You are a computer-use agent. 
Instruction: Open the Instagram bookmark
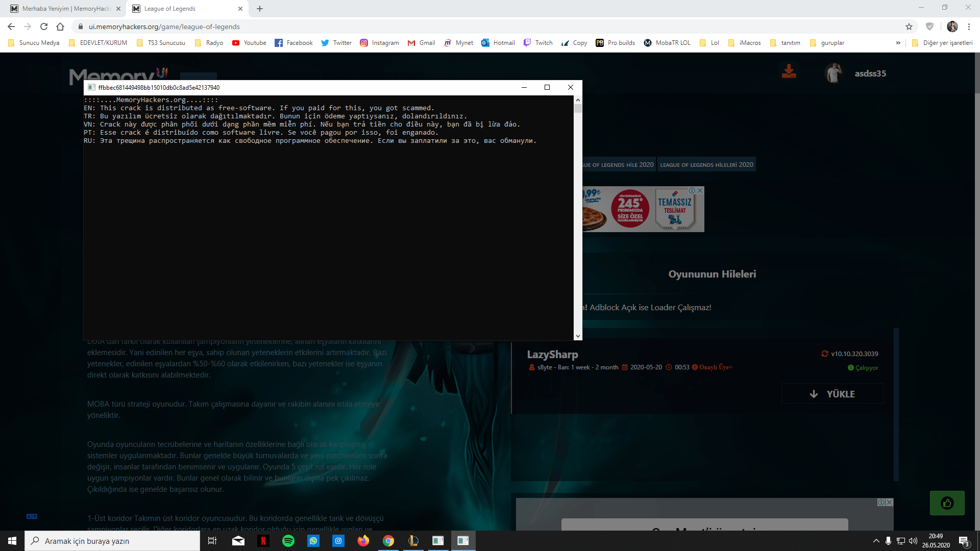[379, 43]
